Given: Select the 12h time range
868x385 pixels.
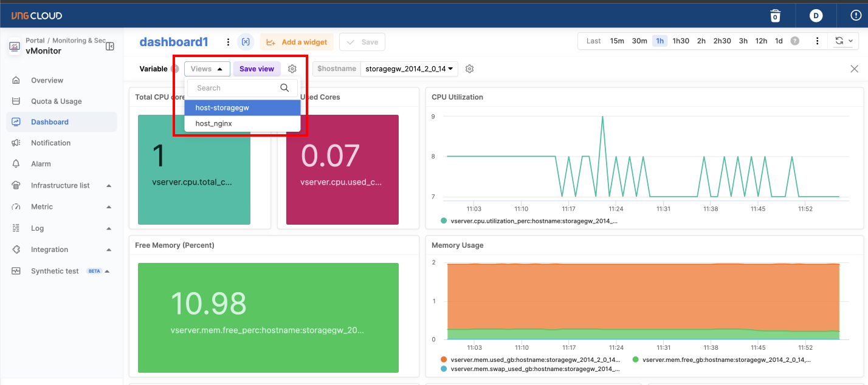Looking at the screenshot, I should tap(761, 41).
